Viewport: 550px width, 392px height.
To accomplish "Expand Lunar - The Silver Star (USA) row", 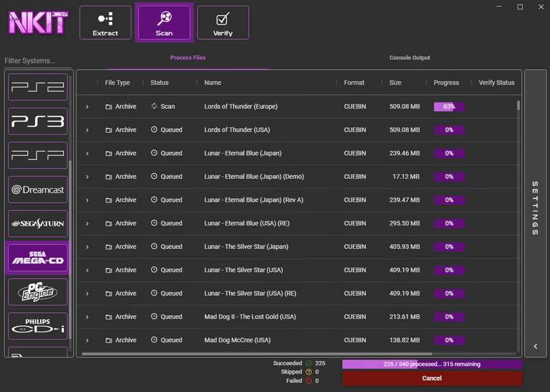I will (x=87, y=270).
